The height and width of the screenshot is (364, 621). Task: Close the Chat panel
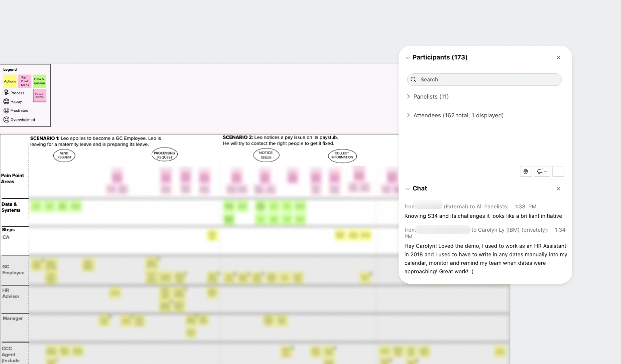point(558,189)
